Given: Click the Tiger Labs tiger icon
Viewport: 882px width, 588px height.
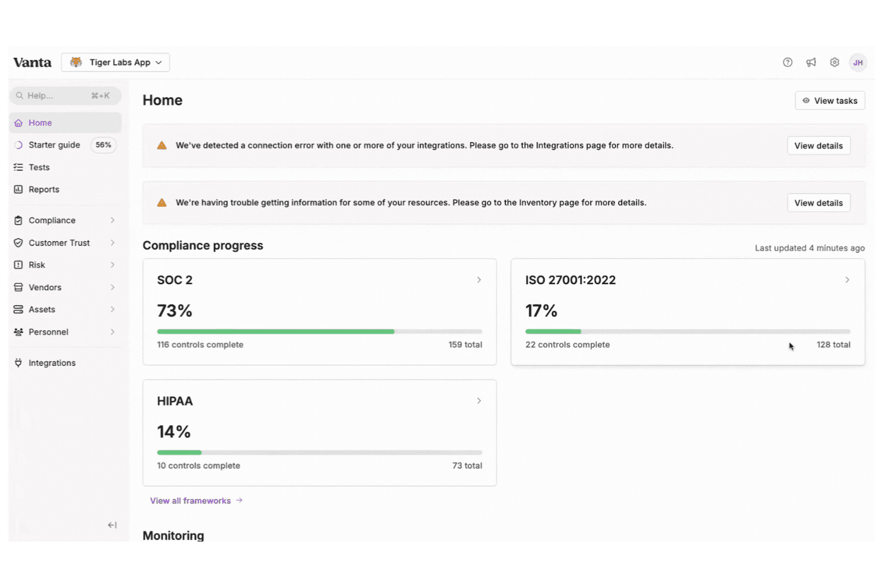Looking at the screenshot, I should point(76,63).
